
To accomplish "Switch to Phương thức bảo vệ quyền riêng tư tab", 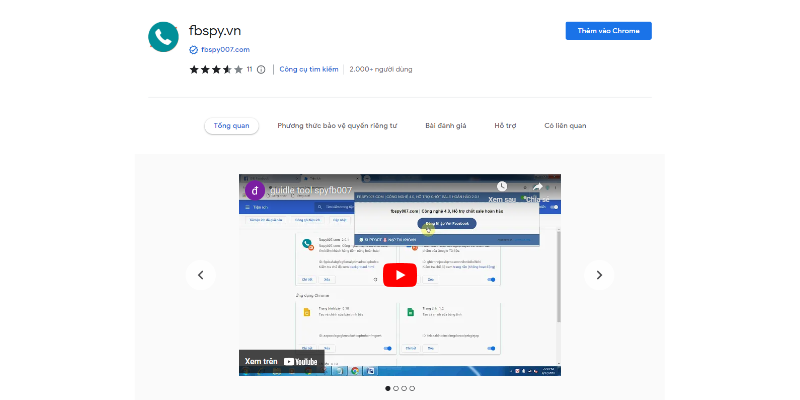I will 337,126.
